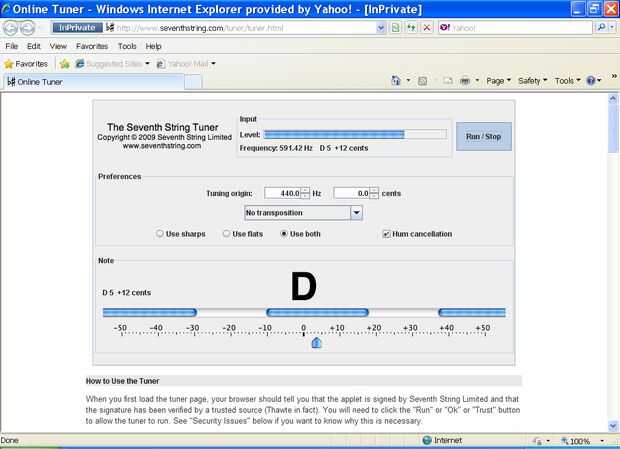Open the Print dropdown arrow

[477, 81]
